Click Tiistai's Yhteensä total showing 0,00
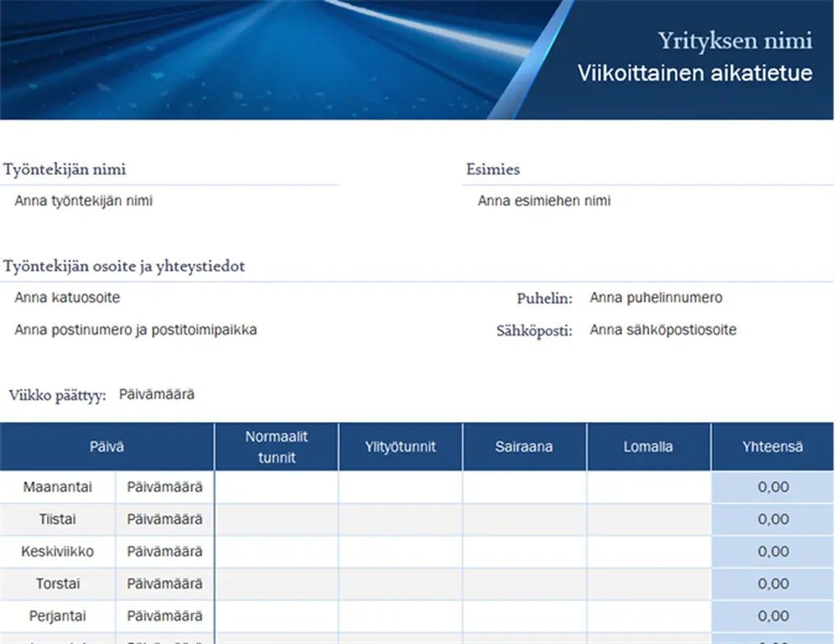 click(x=773, y=518)
